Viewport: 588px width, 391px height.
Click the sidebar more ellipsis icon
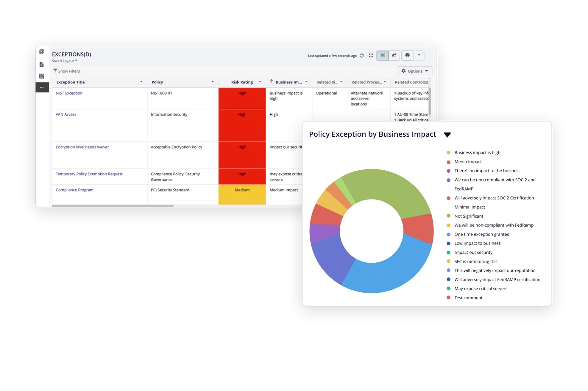[42, 87]
